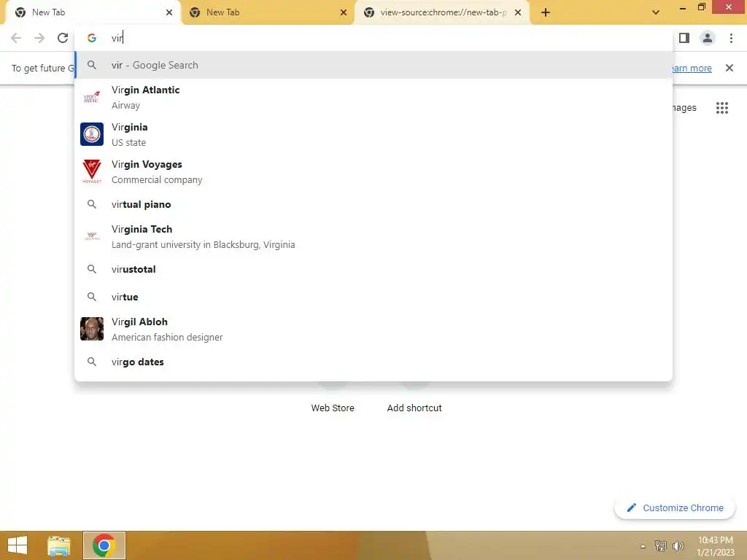Choose the virtual piano suggestion
The height and width of the screenshot is (560, 747).
373,204
